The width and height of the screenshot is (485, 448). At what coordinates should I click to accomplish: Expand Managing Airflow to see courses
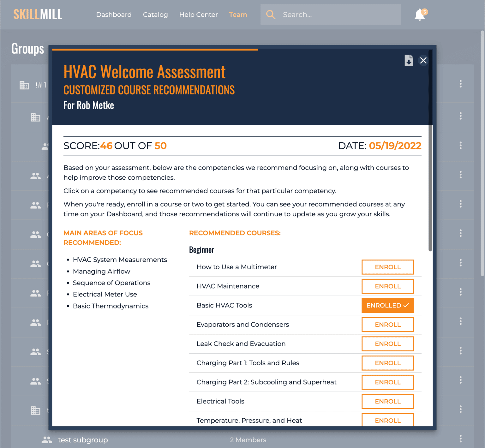(101, 271)
